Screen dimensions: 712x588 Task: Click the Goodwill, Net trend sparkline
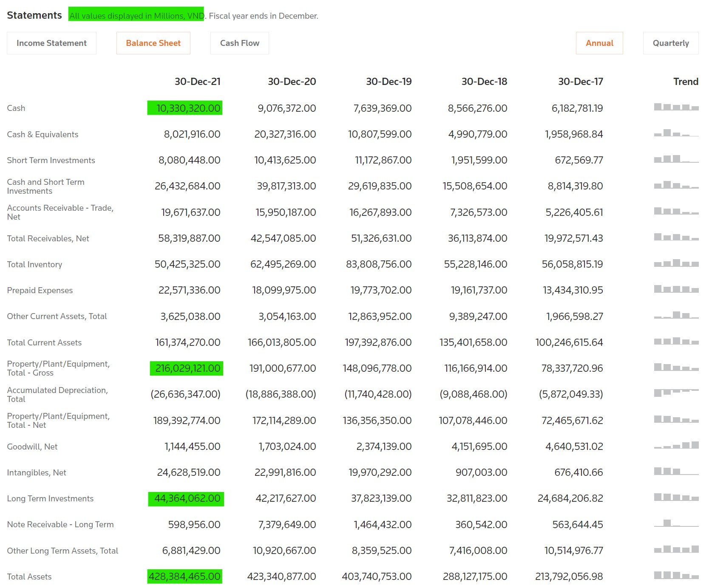[676, 446]
